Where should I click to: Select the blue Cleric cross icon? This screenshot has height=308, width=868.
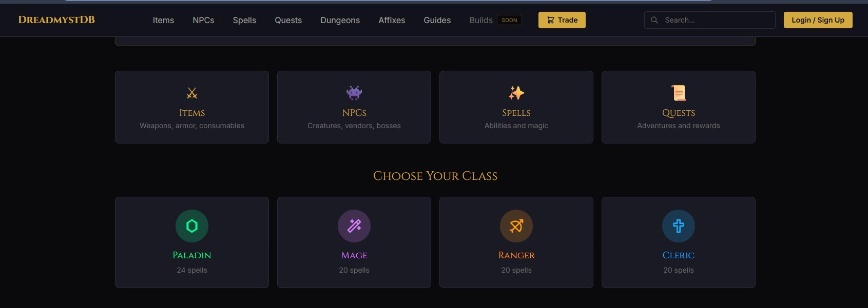[x=679, y=226]
